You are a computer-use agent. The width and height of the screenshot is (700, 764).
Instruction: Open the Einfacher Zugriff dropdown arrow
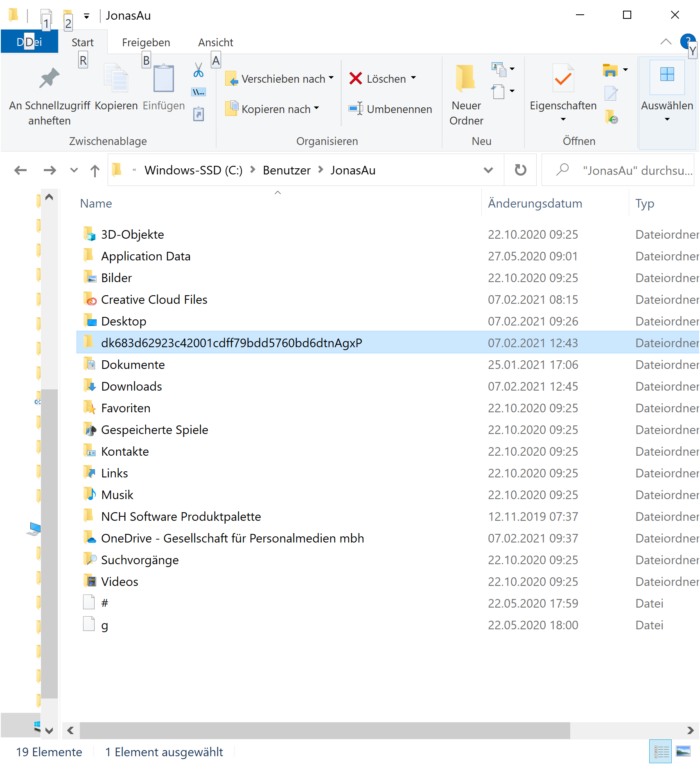[x=512, y=91]
